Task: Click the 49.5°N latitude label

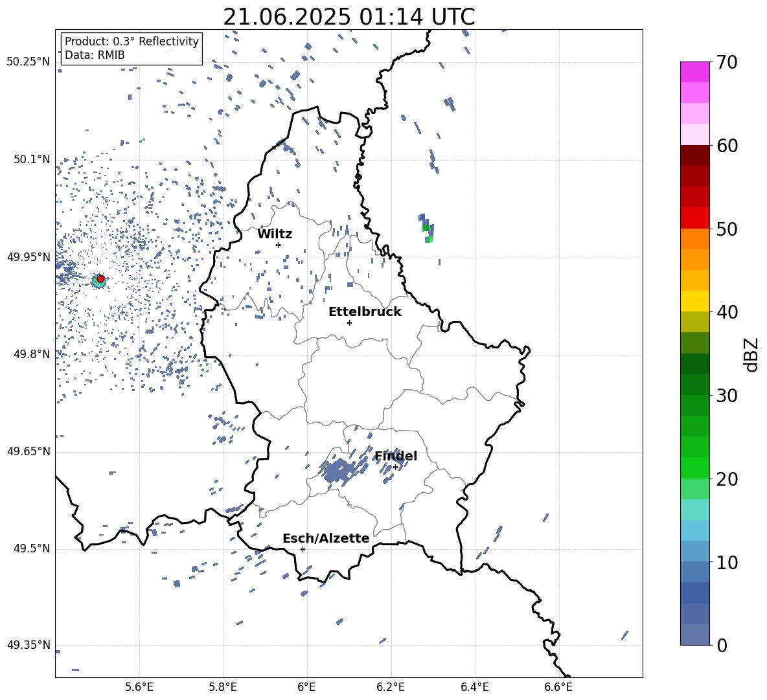Action: [x=31, y=548]
